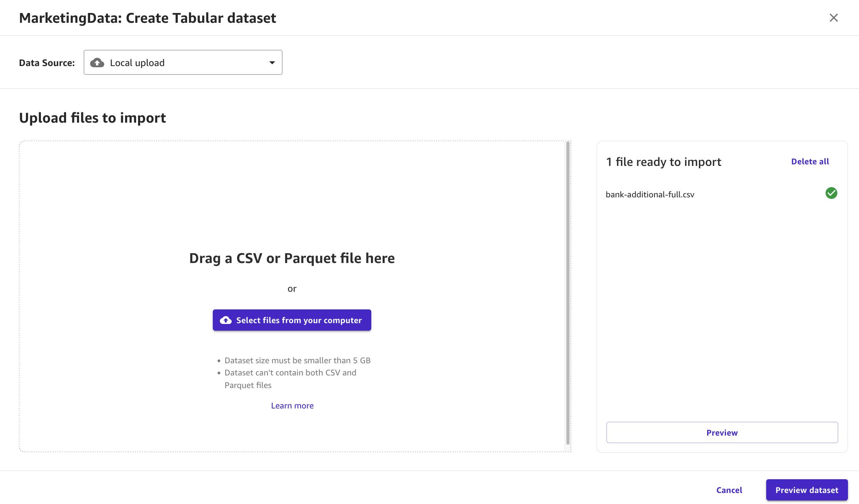Viewport: 859px width, 504px height.
Task: Click the green checkmark status icon
Action: click(831, 193)
